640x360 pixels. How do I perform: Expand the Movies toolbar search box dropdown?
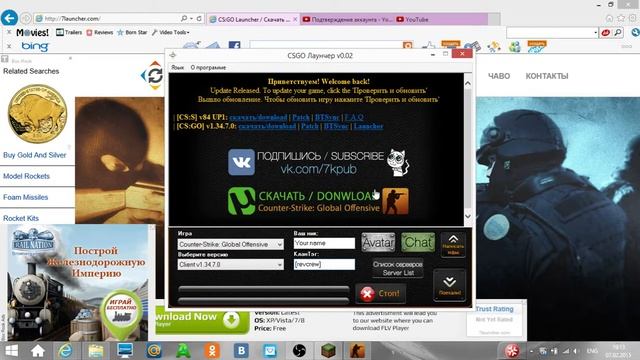point(596,33)
